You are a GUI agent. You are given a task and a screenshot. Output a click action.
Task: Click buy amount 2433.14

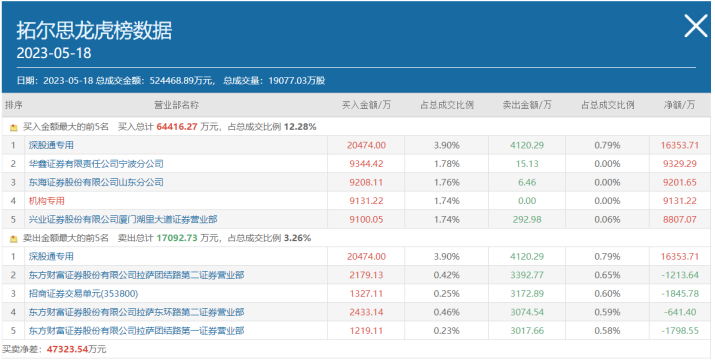tap(366, 312)
